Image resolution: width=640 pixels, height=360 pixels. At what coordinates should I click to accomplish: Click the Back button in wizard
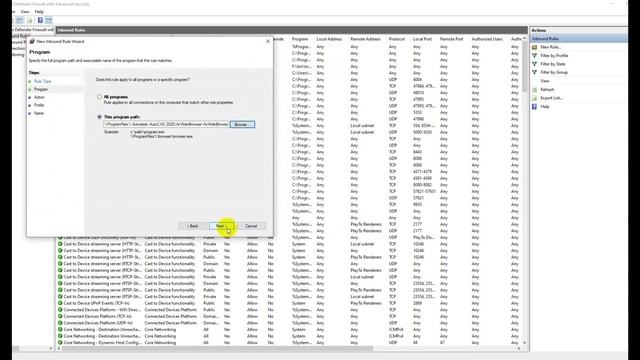pos(193,226)
